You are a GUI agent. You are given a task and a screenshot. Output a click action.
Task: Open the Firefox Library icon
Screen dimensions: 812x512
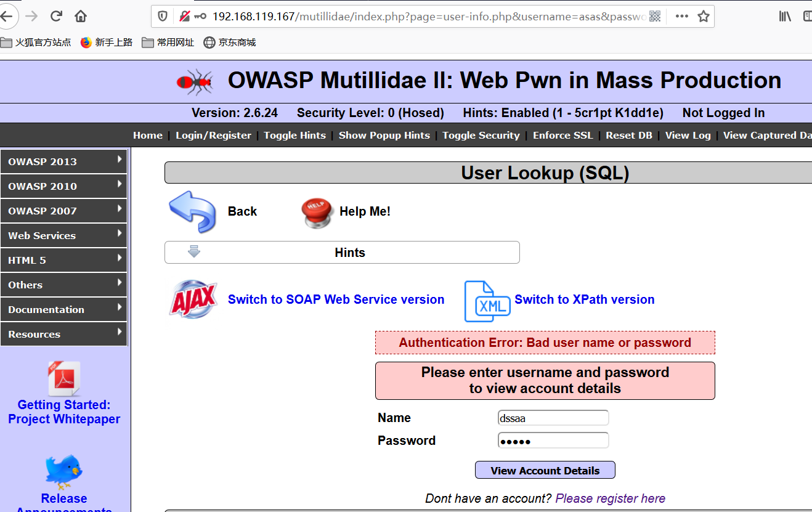click(784, 16)
